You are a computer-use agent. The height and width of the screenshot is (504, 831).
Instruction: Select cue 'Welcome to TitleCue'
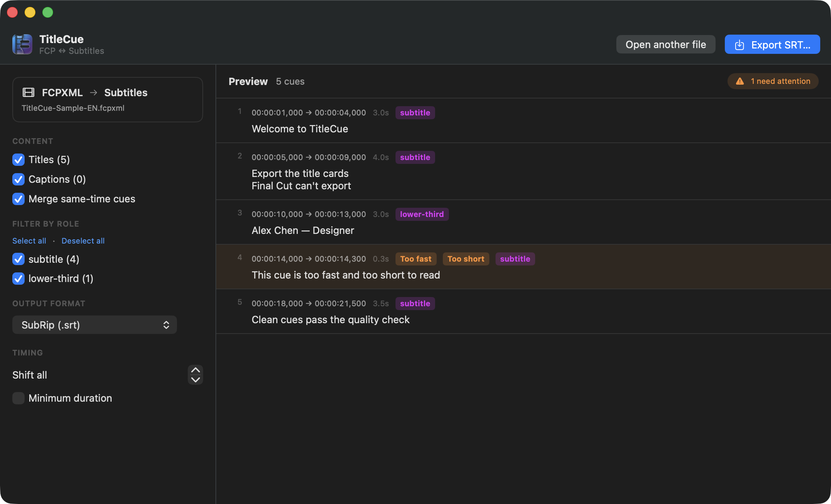pos(524,121)
